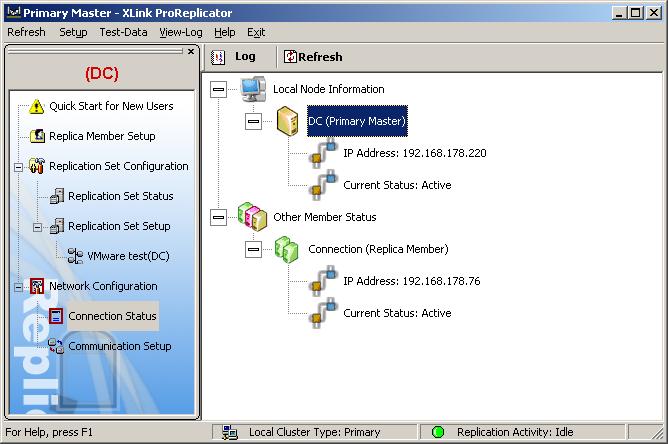This screenshot has width=668, height=444.
Task: Click the local cluster status bar icon
Action: [230, 432]
